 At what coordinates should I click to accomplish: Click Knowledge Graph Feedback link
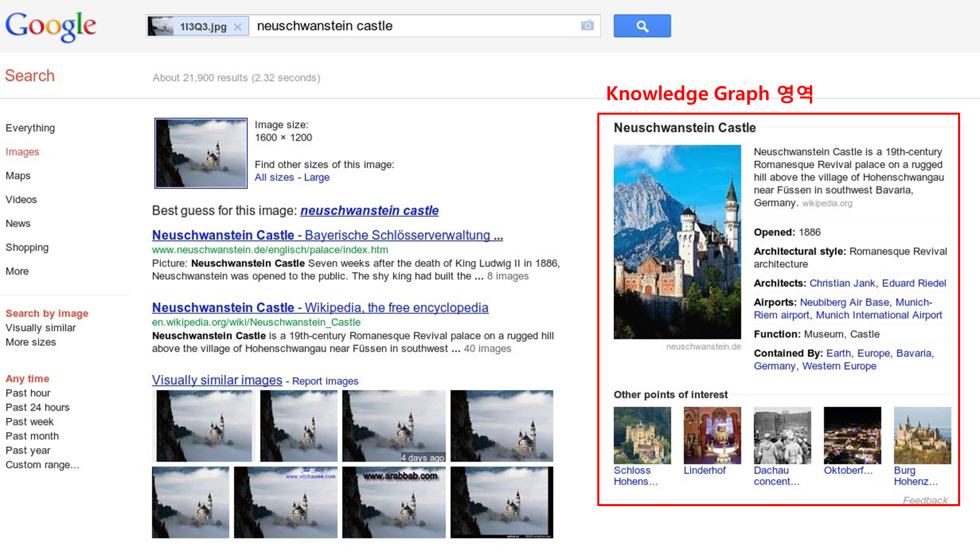point(925,500)
